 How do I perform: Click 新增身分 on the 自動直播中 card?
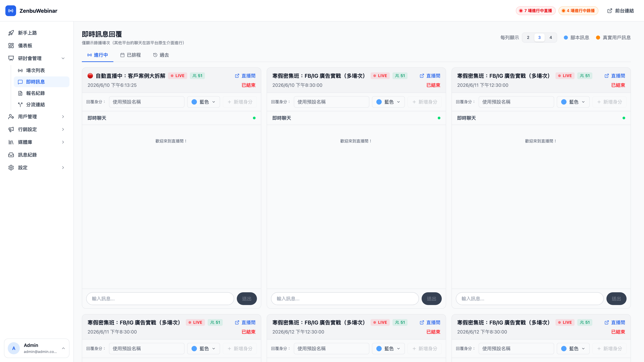point(240,102)
